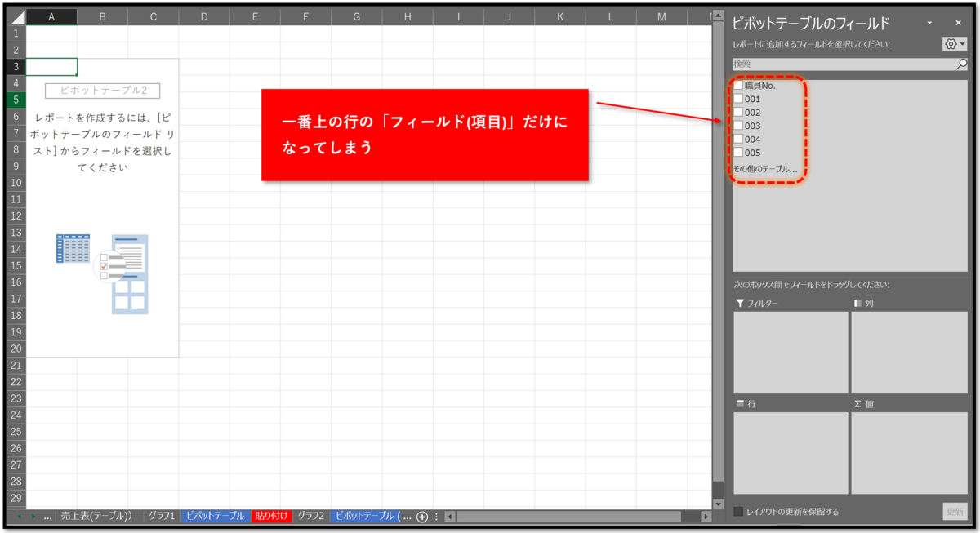980x533 pixels.
Task: Open the field list tools gear icon
Action: click(x=949, y=42)
